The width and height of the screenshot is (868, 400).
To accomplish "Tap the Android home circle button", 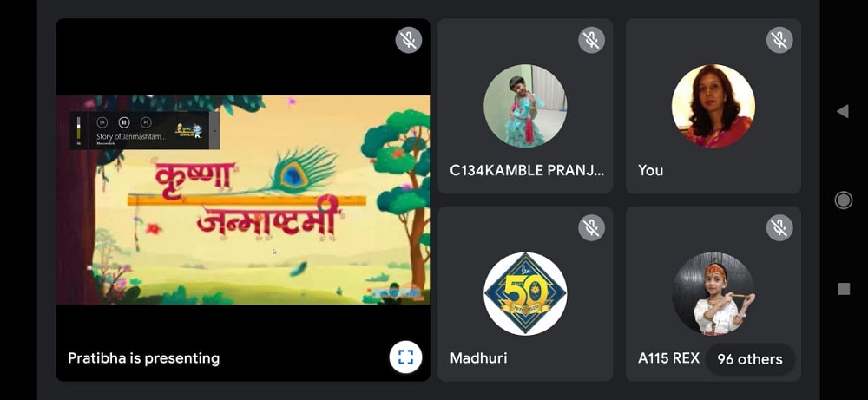I will coord(843,200).
